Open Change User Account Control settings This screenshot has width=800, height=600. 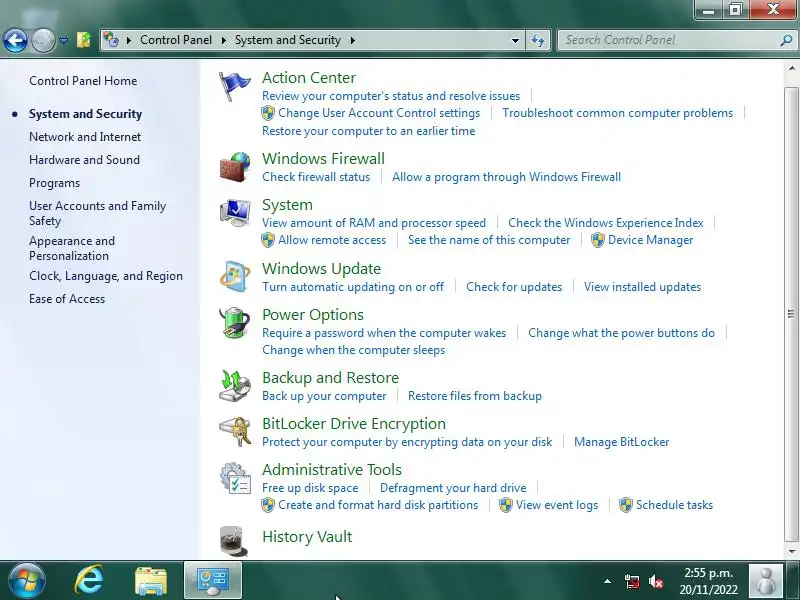(379, 113)
